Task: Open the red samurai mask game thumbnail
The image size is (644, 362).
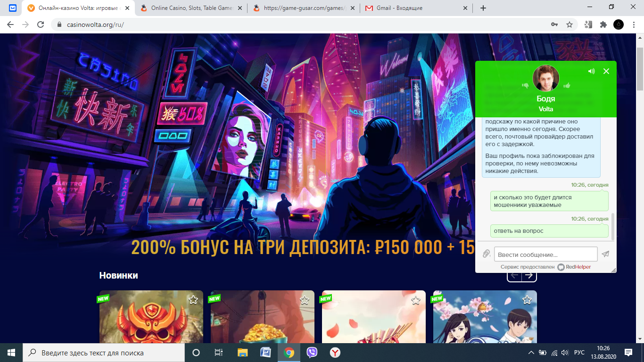Action: point(151,317)
